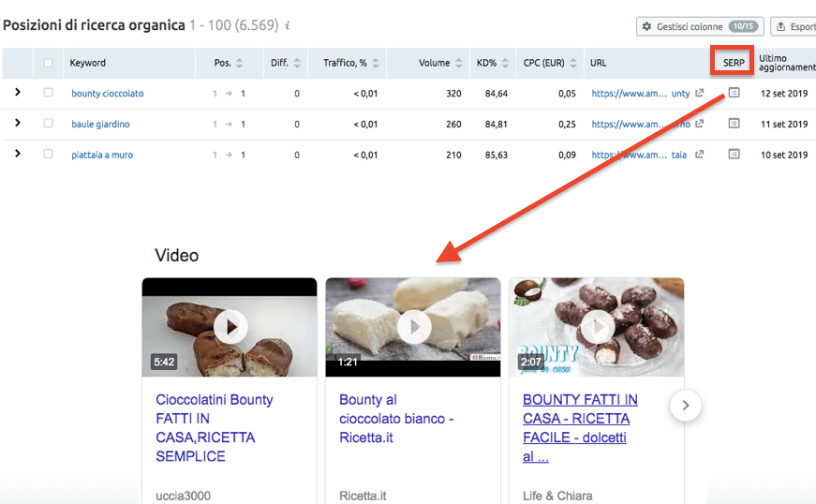The height and width of the screenshot is (504, 816).
Task: Open the baule giardino keyword link
Action: (x=100, y=125)
